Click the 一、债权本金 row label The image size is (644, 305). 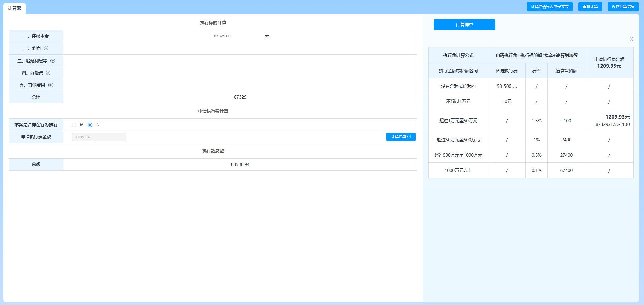coord(36,36)
